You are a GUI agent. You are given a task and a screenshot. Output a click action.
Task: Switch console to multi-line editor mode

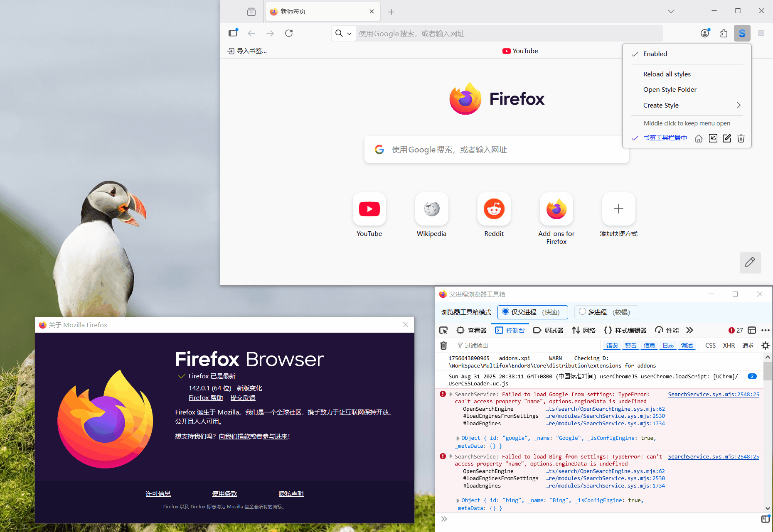click(765, 519)
